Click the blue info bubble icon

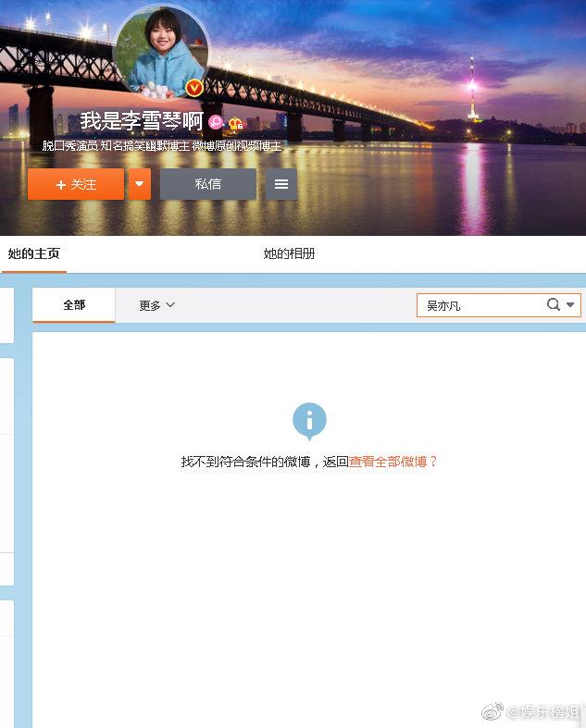click(x=309, y=421)
